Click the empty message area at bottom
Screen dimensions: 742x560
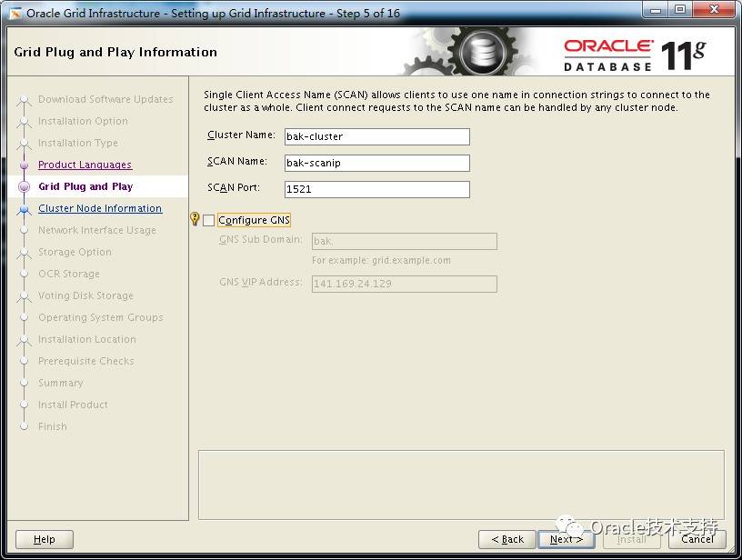[x=461, y=485]
